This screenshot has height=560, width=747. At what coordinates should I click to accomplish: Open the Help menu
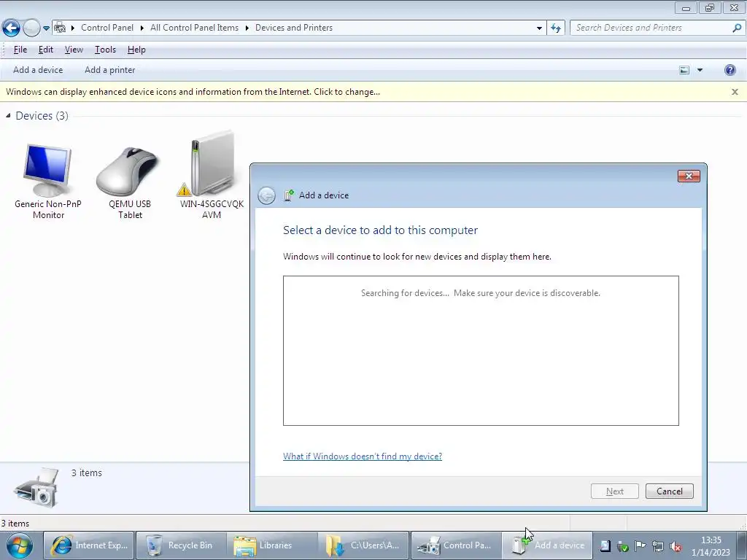tap(136, 50)
